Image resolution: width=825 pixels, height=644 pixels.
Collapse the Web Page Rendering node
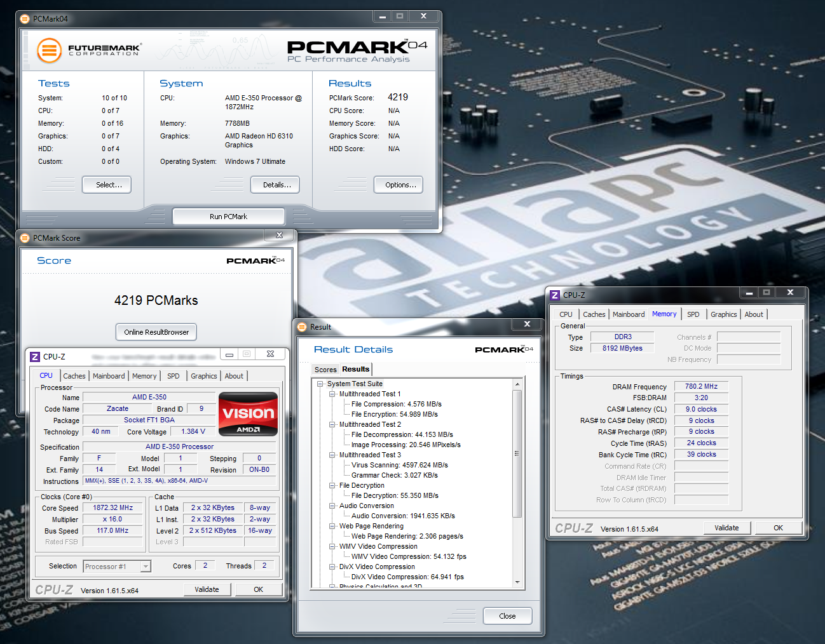(x=332, y=526)
